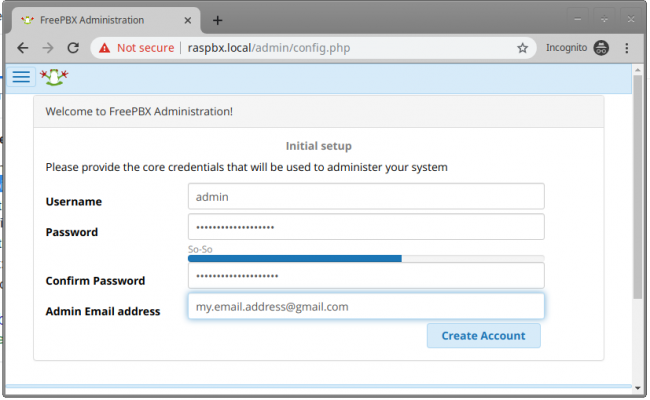Focus the Username field

(x=366, y=196)
